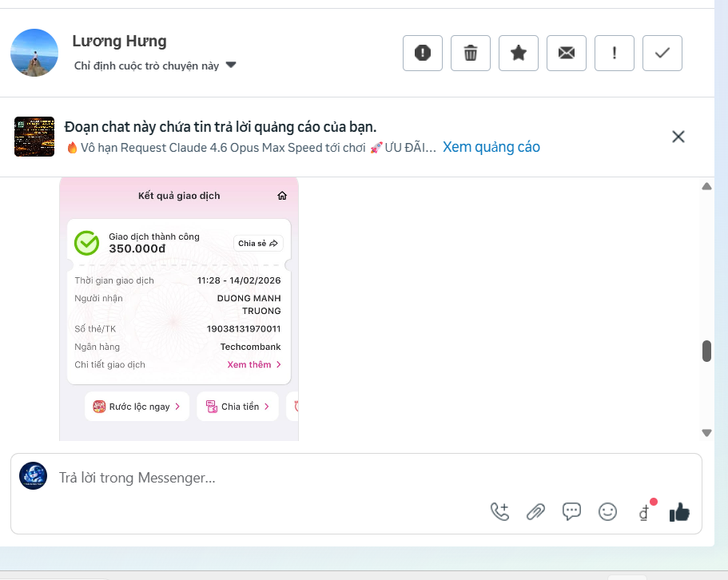Start a call with phone icon
728x580 pixels.
499,512
